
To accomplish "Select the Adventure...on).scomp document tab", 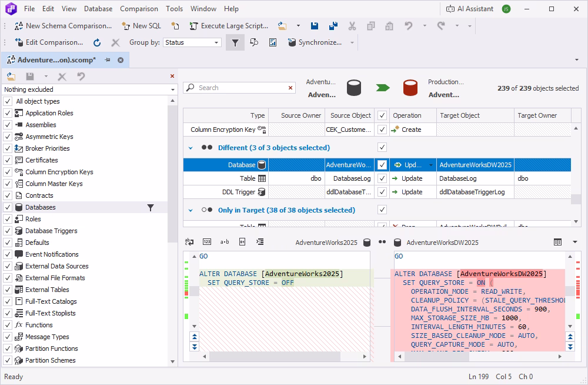I will pos(56,60).
